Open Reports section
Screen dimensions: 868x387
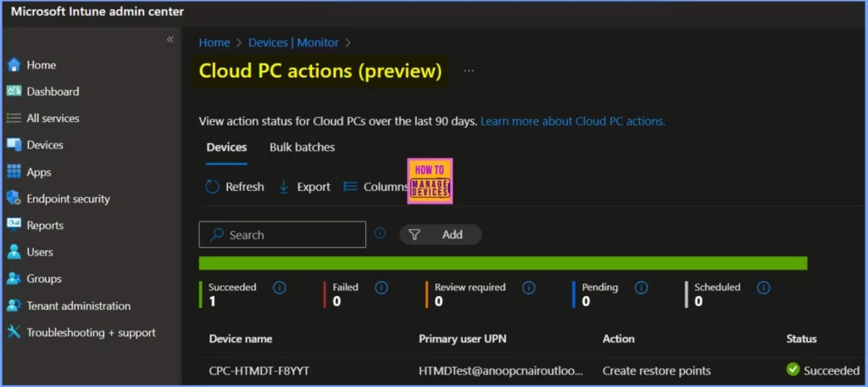[35, 225]
